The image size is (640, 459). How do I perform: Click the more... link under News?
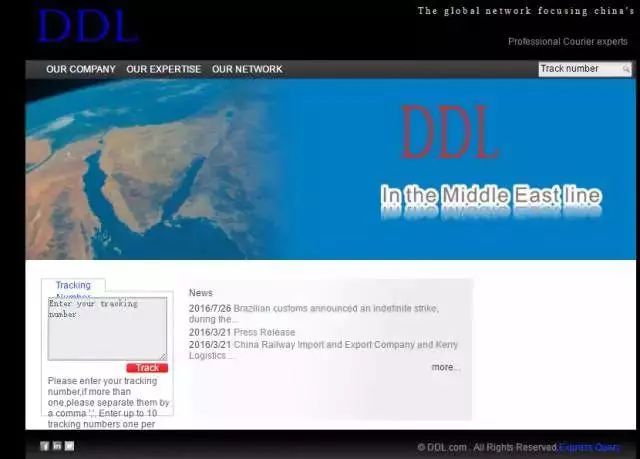(x=446, y=367)
